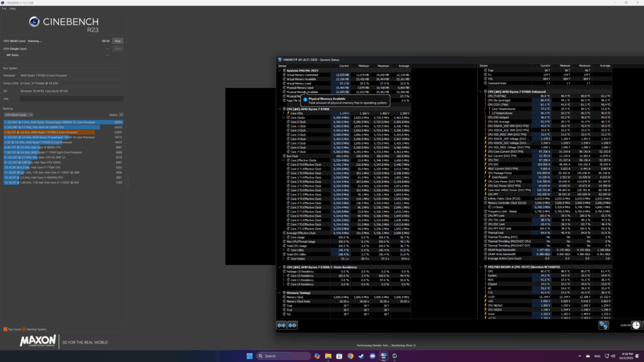
Task: Stop the running CPU Multi Core test
Action: [x=118, y=41]
